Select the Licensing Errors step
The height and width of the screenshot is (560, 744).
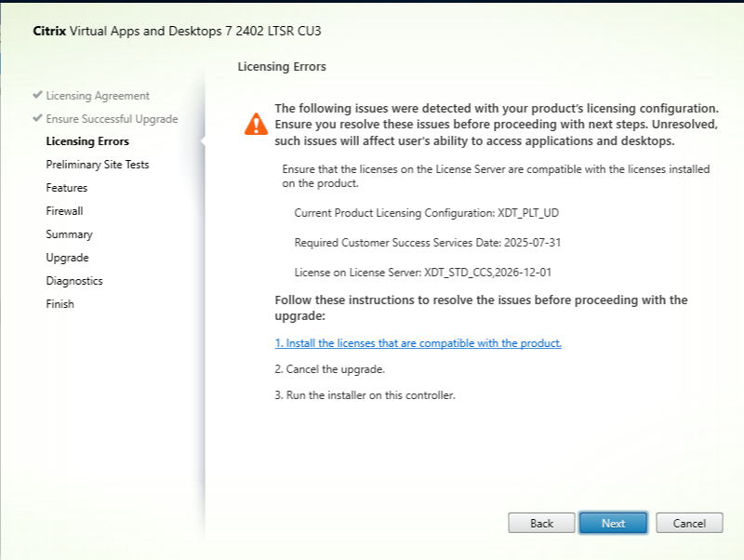tap(87, 141)
